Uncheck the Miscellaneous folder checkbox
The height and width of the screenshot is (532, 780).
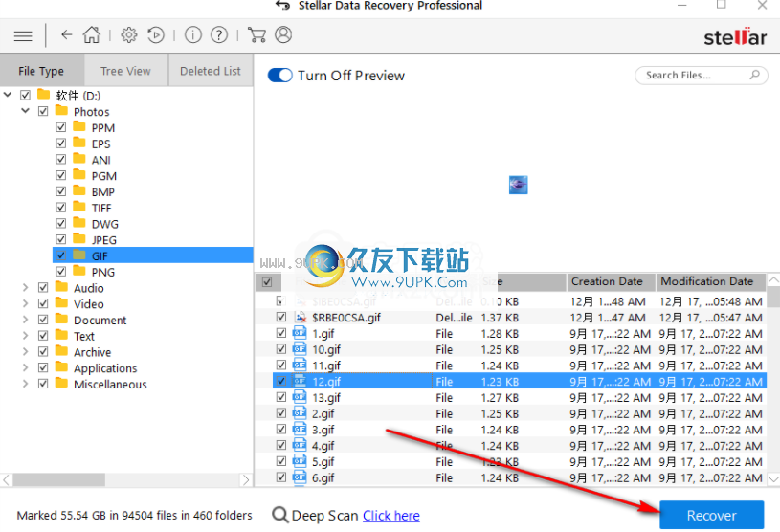43,384
